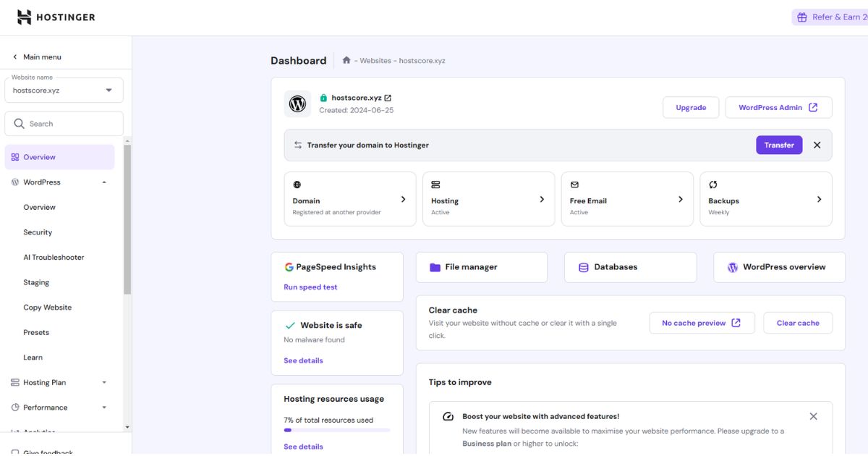Open AI Troubleshooter menu item
Screen dimensions: 868x456
point(54,258)
